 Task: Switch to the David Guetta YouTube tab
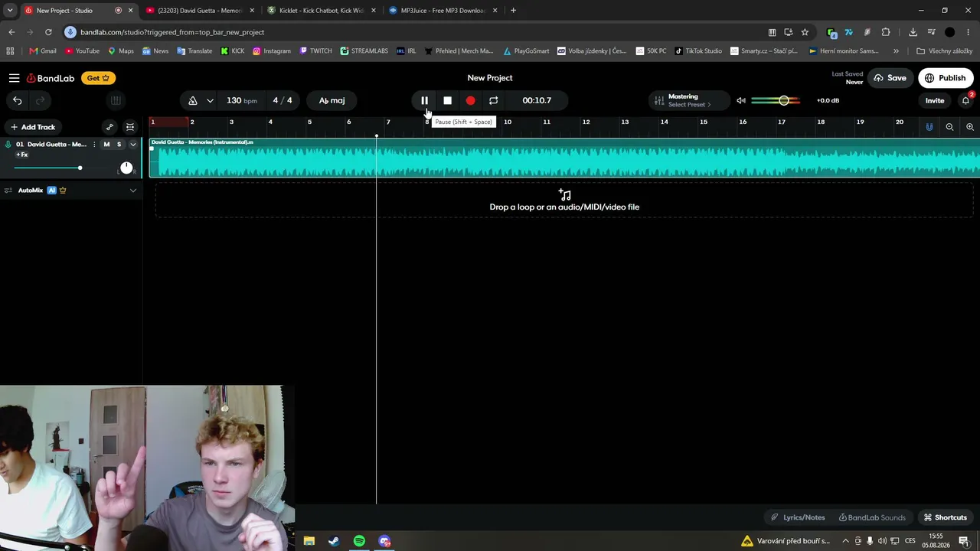click(x=201, y=11)
